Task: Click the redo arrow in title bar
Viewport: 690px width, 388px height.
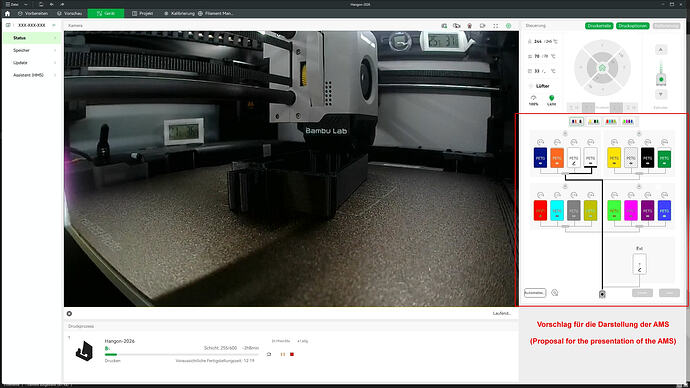Action: pyautogui.click(x=62, y=4)
